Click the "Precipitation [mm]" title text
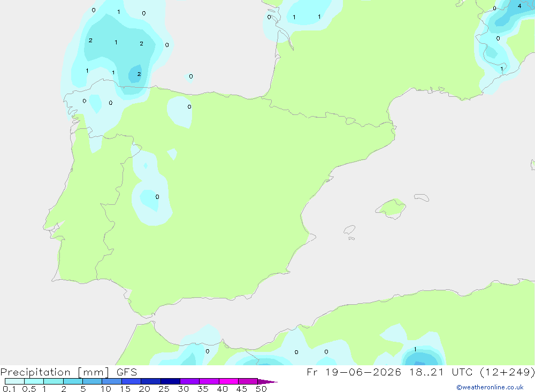The height and width of the screenshot is (392, 535). pyautogui.click(x=55, y=372)
